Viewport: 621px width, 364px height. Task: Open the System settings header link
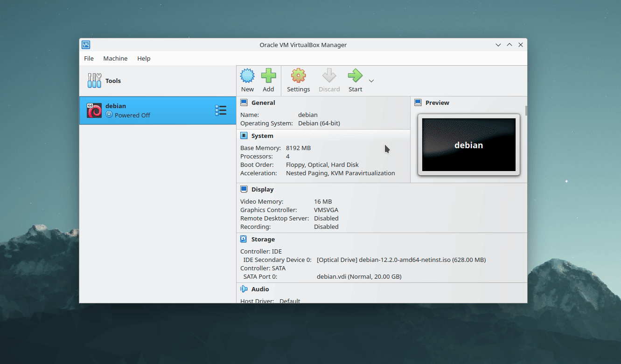262,136
